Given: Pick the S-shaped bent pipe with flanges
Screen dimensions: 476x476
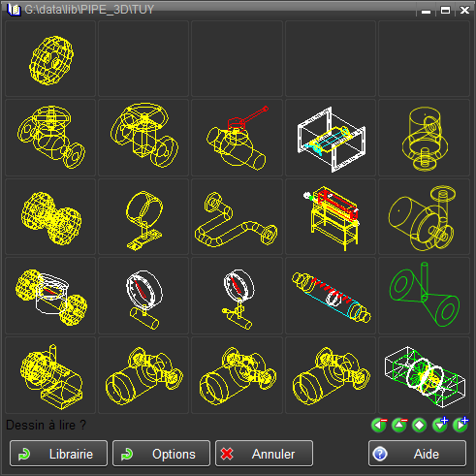Looking at the screenshot, I should (237, 217).
